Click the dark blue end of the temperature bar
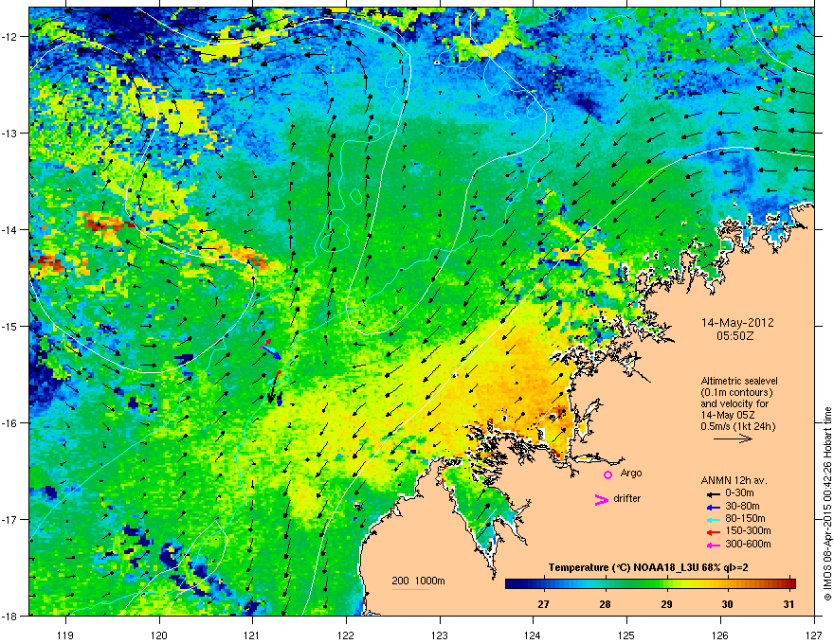Screen dimensions: 834x644 coord(510,583)
